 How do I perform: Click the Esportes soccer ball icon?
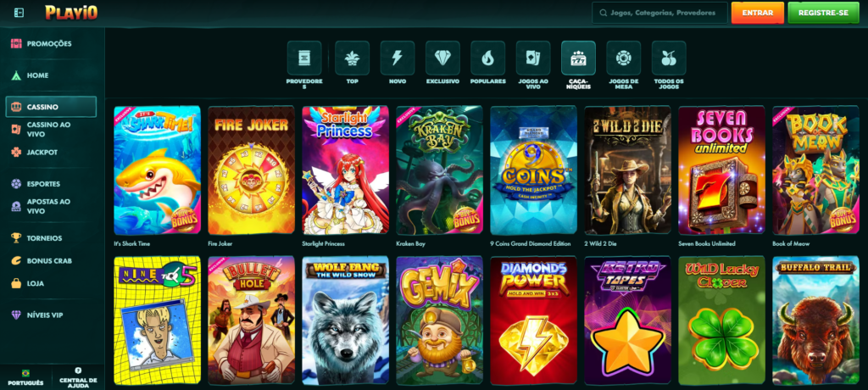[x=16, y=184]
